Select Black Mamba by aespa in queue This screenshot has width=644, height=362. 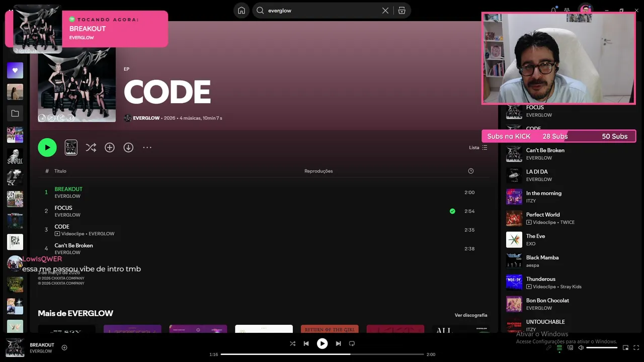(x=571, y=261)
